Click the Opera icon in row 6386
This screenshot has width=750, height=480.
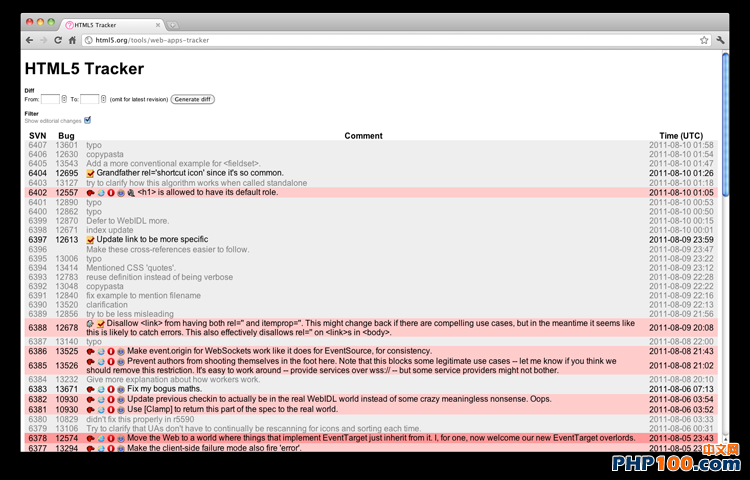(x=110, y=351)
